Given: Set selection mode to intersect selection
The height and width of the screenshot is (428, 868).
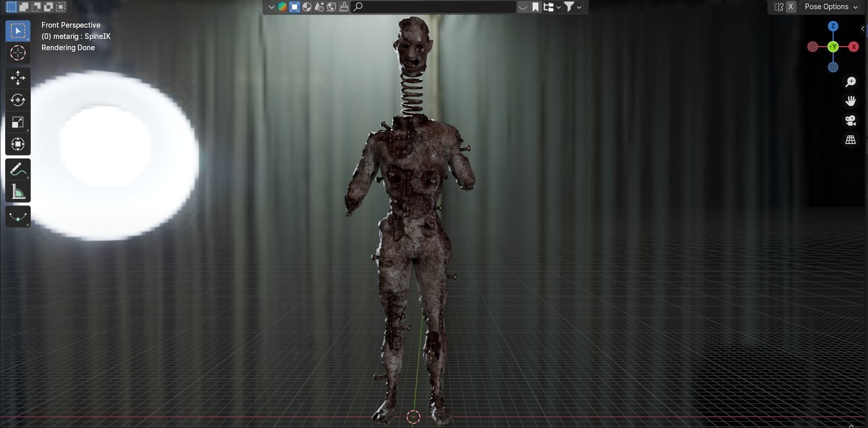Looking at the screenshot, I should 60,7.
